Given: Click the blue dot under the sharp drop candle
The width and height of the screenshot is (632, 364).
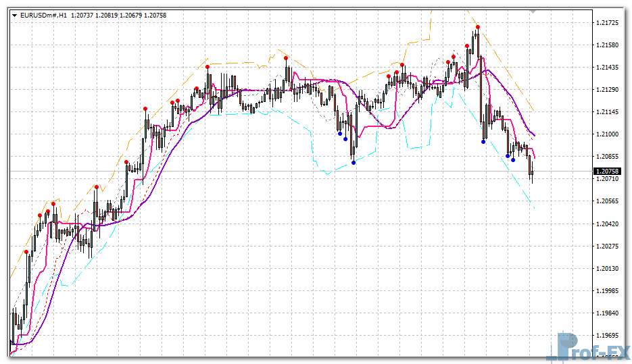Looking at the screenshot, I should tap(483, 141).
